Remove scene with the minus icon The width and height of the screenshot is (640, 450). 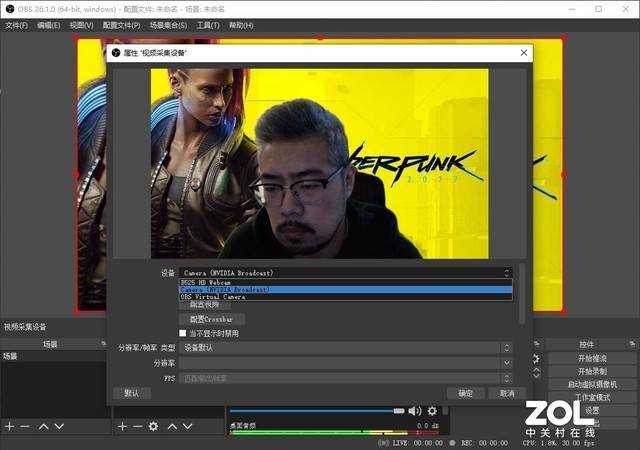tap(25, 426)
